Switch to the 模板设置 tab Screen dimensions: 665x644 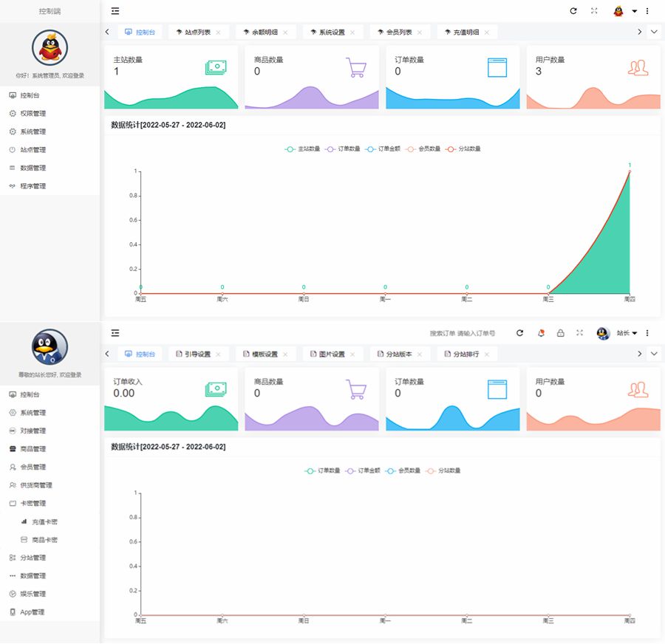coord(265,354)
